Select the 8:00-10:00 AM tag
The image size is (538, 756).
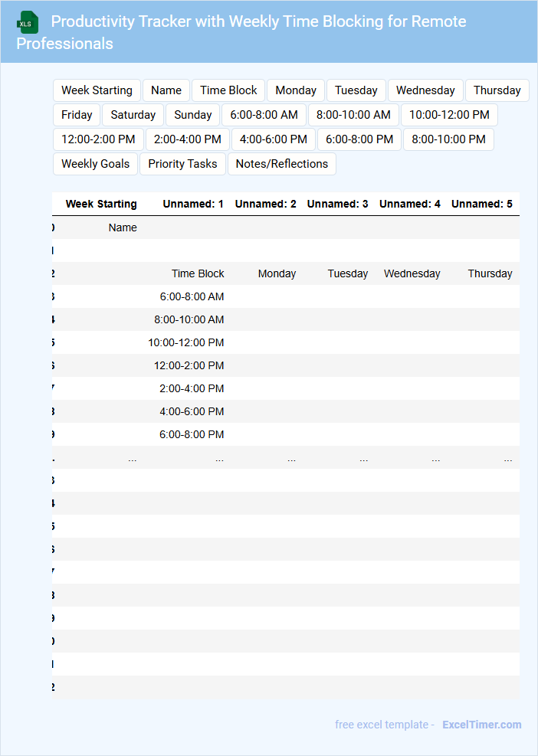[353, 115]
